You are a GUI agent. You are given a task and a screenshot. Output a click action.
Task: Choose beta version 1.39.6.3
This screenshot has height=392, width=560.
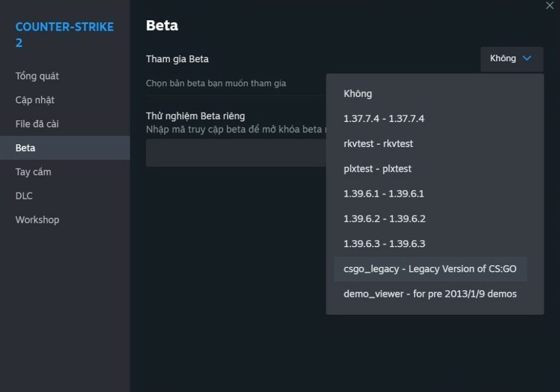(x=384, y=244)
